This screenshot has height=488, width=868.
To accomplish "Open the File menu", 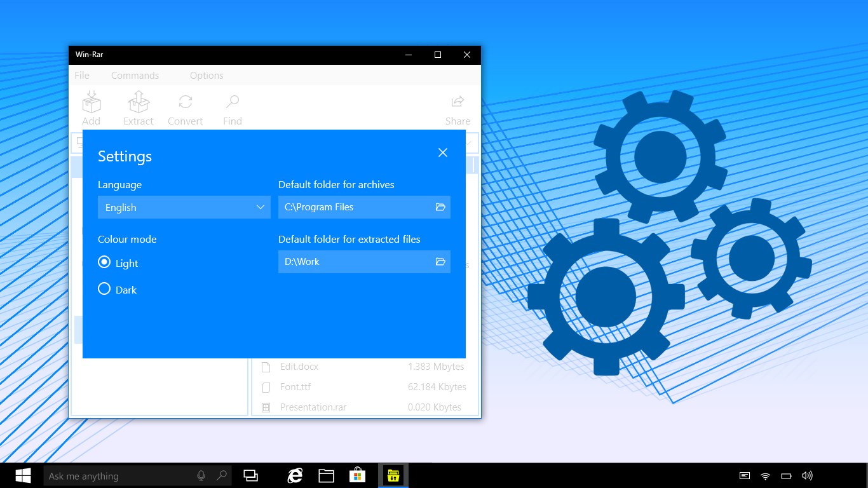I will (x=82, y=75).
